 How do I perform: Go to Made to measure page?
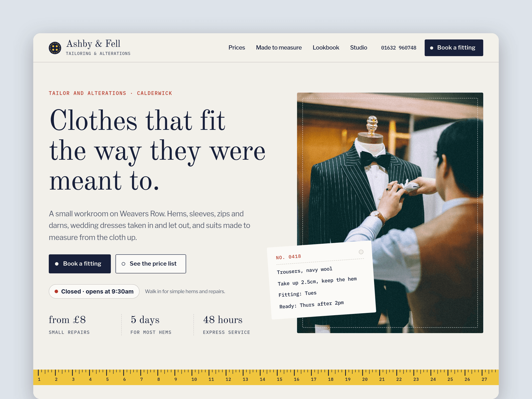tap(279, 48)
